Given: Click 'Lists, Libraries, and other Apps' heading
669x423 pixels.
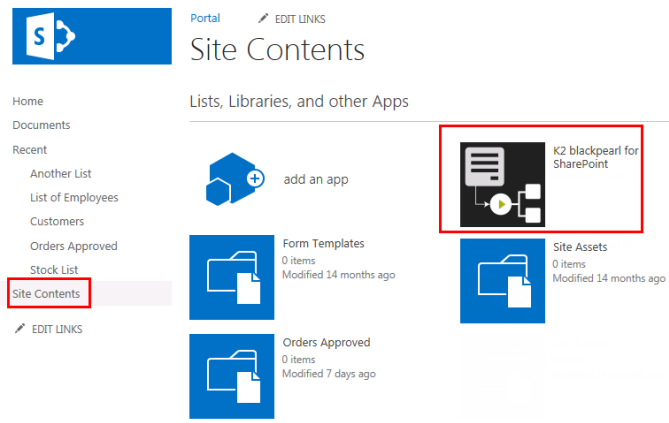Looking at the screenshot, I should pyautogui.click(x=299, y=102).
